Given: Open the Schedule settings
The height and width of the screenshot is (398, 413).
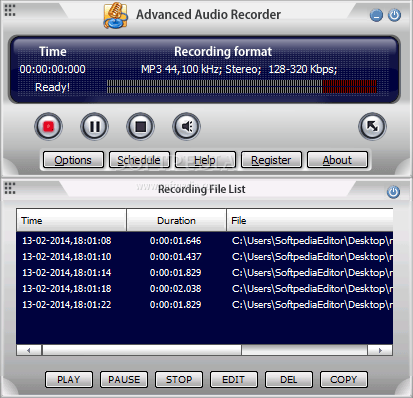Looking at the screenshot, I should [139, 160].
